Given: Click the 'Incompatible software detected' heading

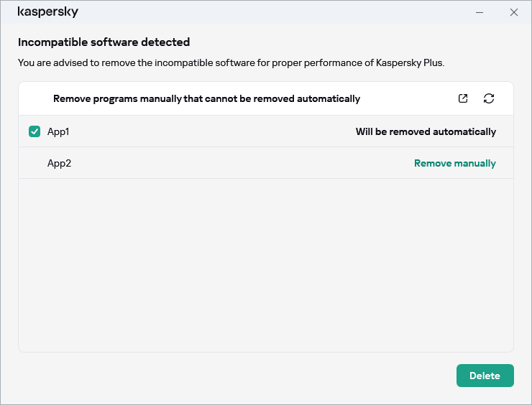Looking at the screenshot, I should click(104, 42).
